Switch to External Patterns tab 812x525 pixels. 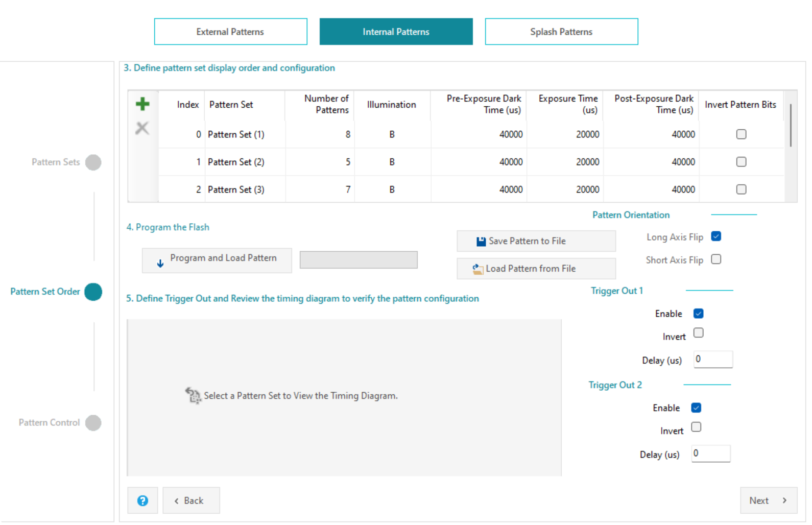231,32
